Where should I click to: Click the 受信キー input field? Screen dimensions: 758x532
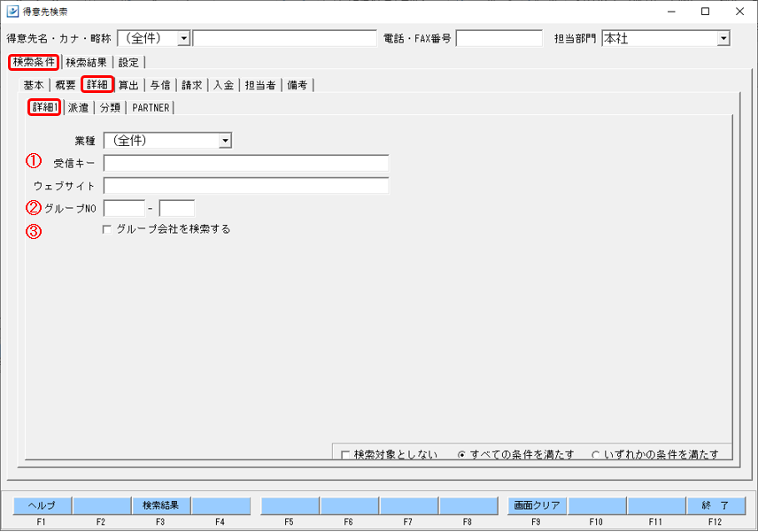pyautogui.click(x=246, y=164)
